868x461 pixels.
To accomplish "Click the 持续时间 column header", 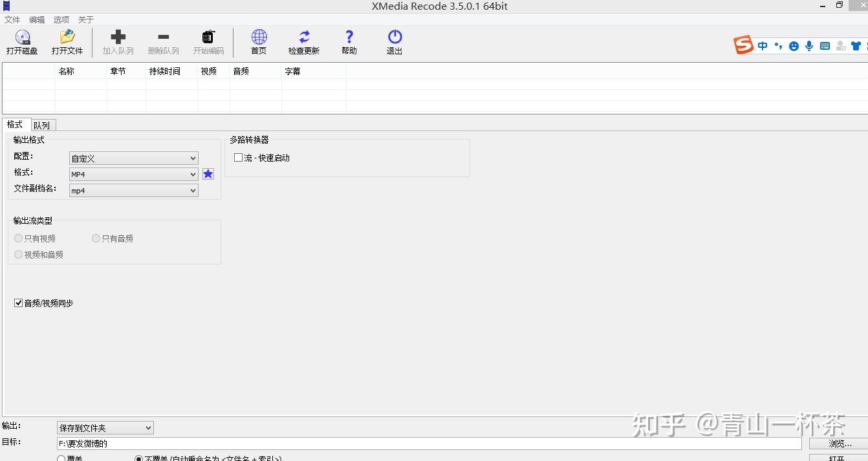I will 171,71.
